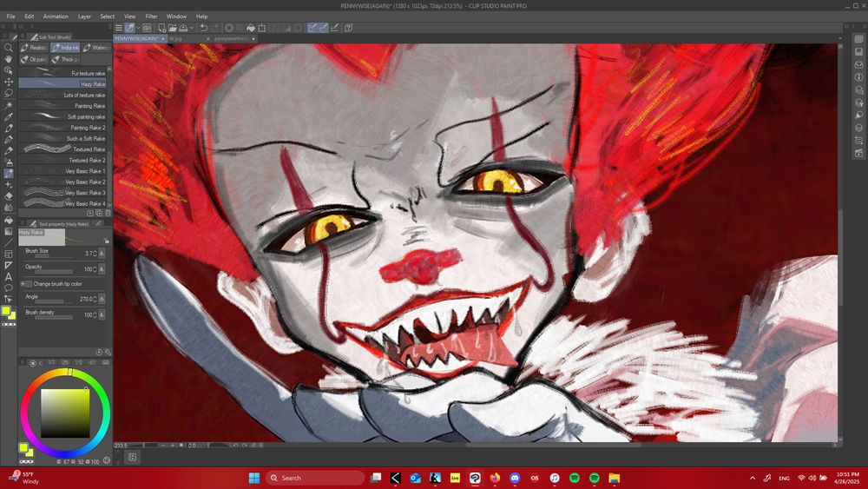Select the Lasso selection tool

click(9, 93)
